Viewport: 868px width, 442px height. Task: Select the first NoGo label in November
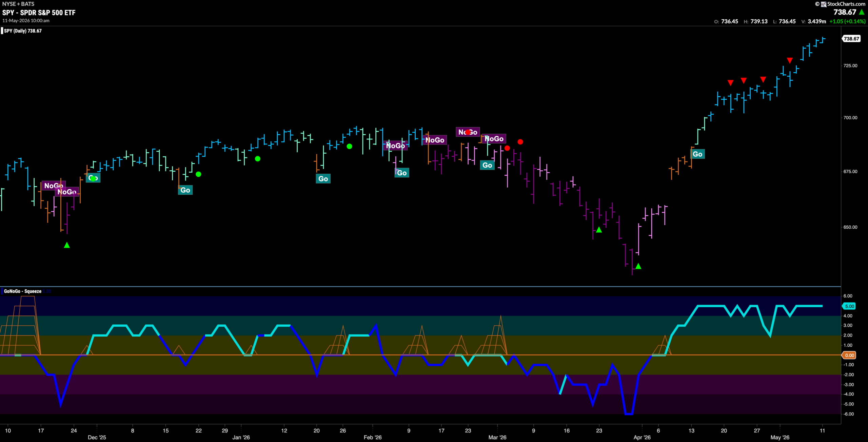54,186
